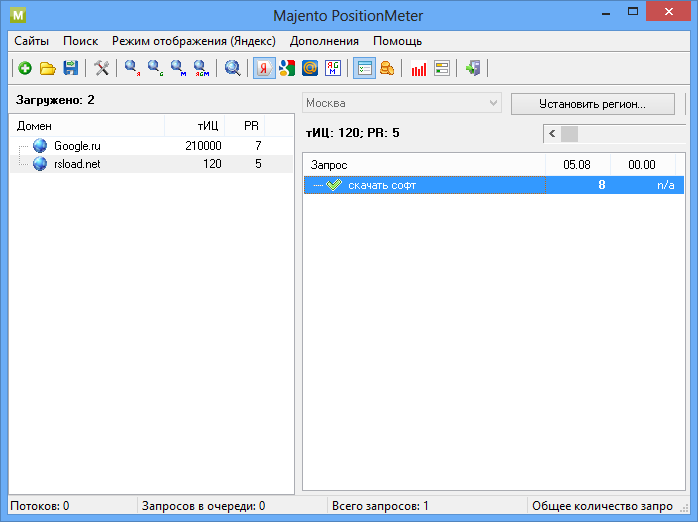This screenshot has width=698, height=522.
Task: Sort by the Домен column header
Action: [87, 126]
